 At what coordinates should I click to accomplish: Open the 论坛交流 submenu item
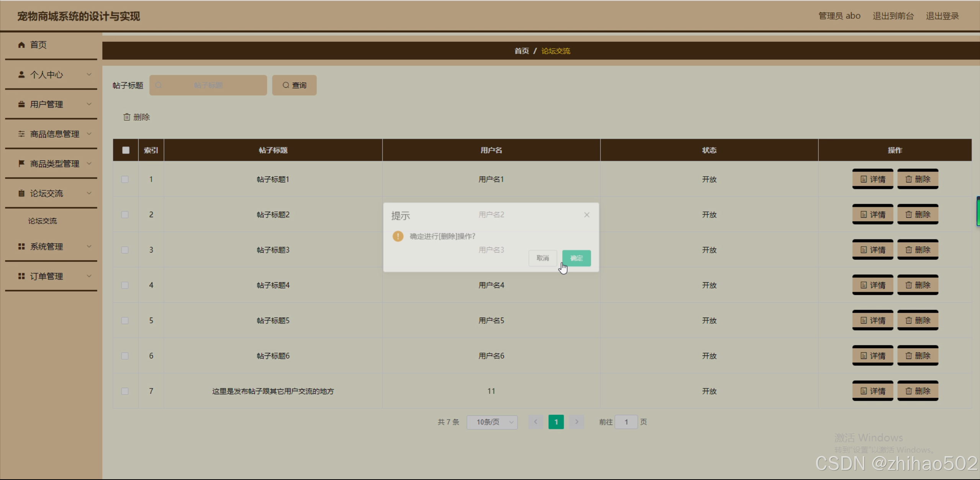click(x=43, y=221)
